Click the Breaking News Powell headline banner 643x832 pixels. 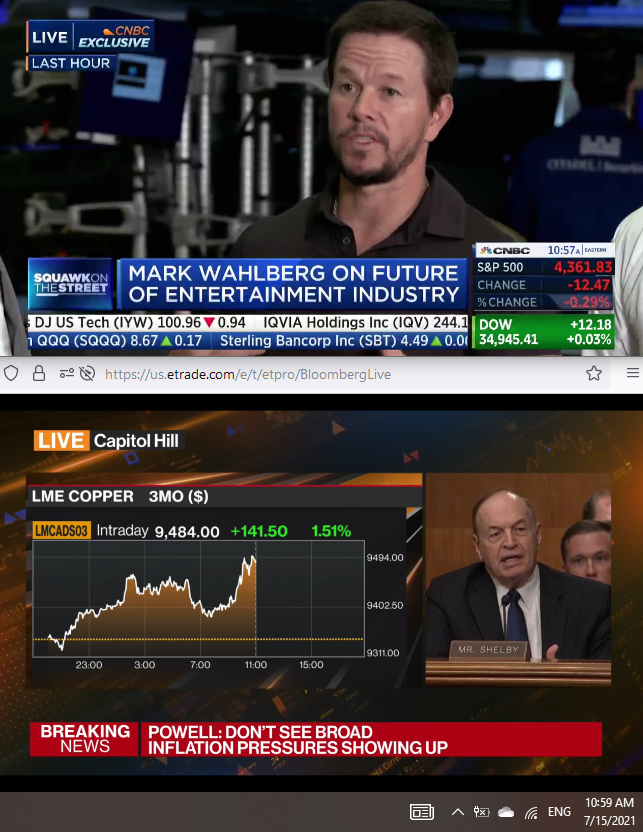pos(316,739)
